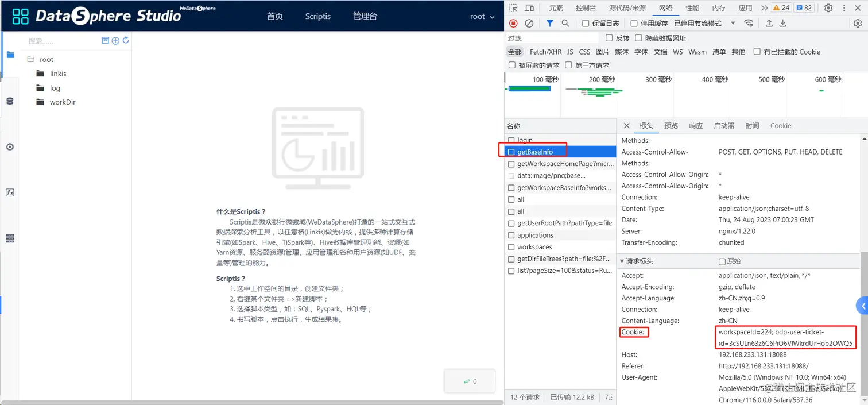Check the 反转 invert checkbox
The image size is (868, 405).
[610, 38]
